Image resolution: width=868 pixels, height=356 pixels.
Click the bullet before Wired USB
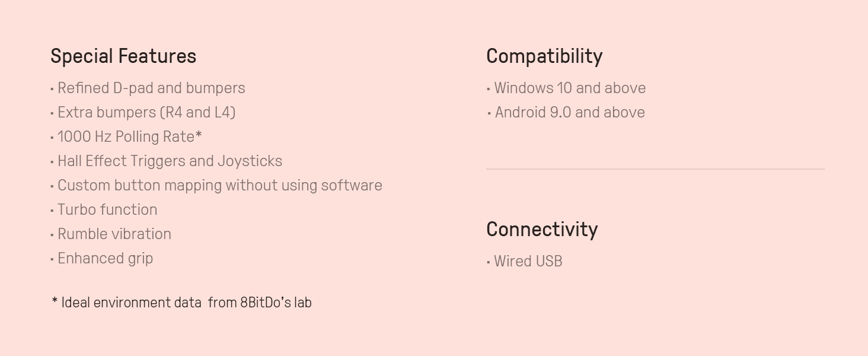point(489,262)
